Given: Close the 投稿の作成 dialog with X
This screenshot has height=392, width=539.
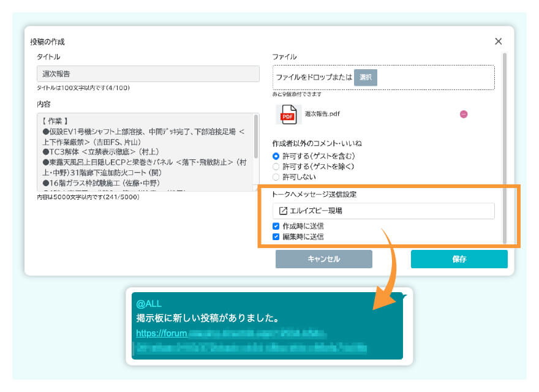Looking at the screenshot, I should (498, 41).
